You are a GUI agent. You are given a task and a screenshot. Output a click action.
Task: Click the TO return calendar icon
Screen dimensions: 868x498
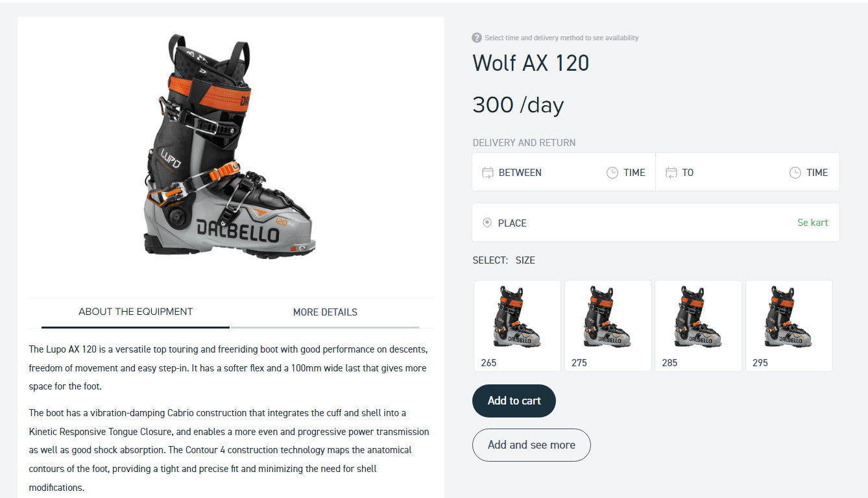click(671, 173)
